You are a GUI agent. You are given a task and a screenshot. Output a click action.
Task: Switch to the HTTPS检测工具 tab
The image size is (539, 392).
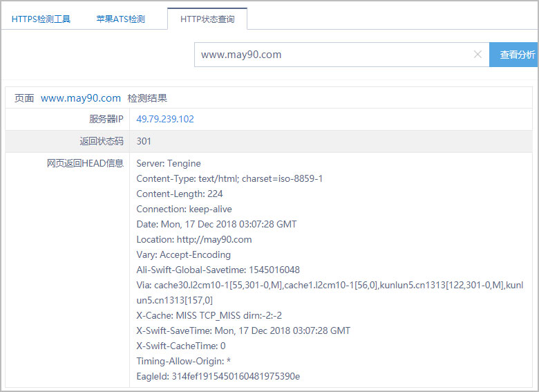click(x=41, y=19)
